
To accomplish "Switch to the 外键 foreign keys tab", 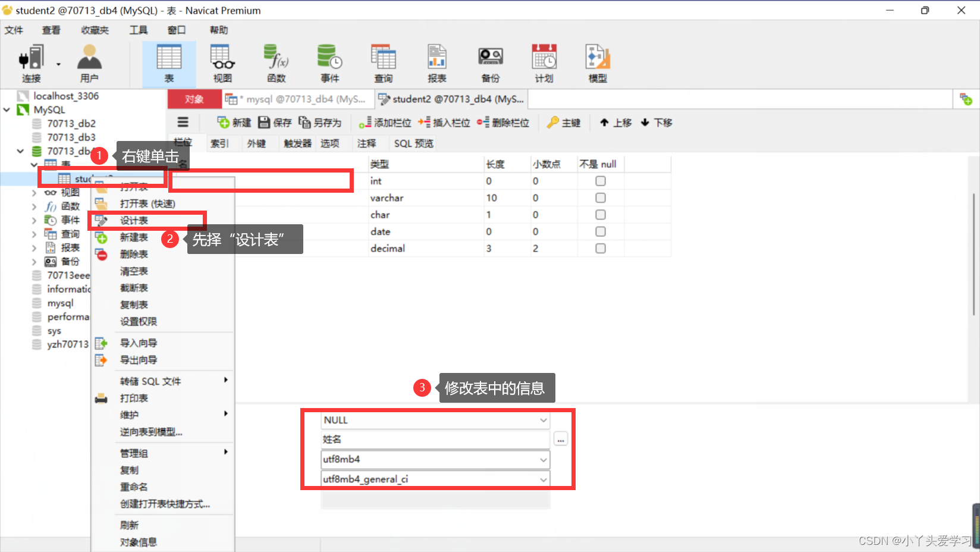I will [x=256, y=143].
